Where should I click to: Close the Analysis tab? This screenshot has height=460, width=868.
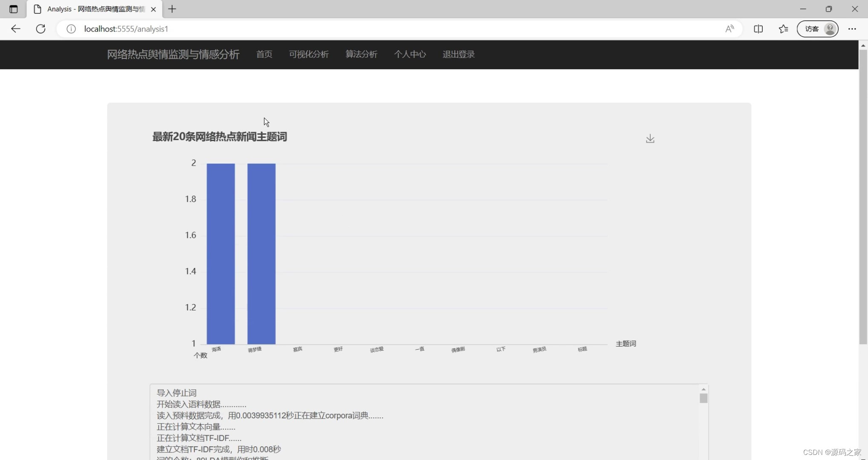pos(153,9)
